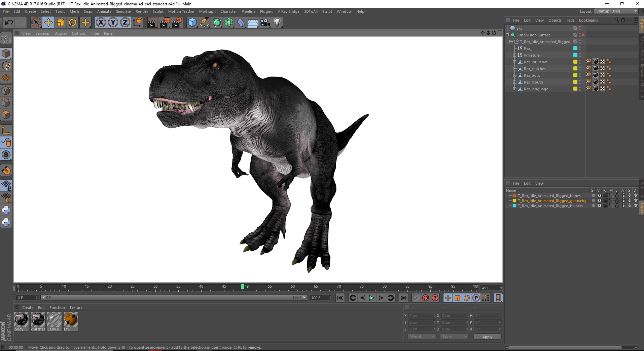644x351 pixels.
Task: Activate the Rotate tool
Action: (x=73, y=23)
